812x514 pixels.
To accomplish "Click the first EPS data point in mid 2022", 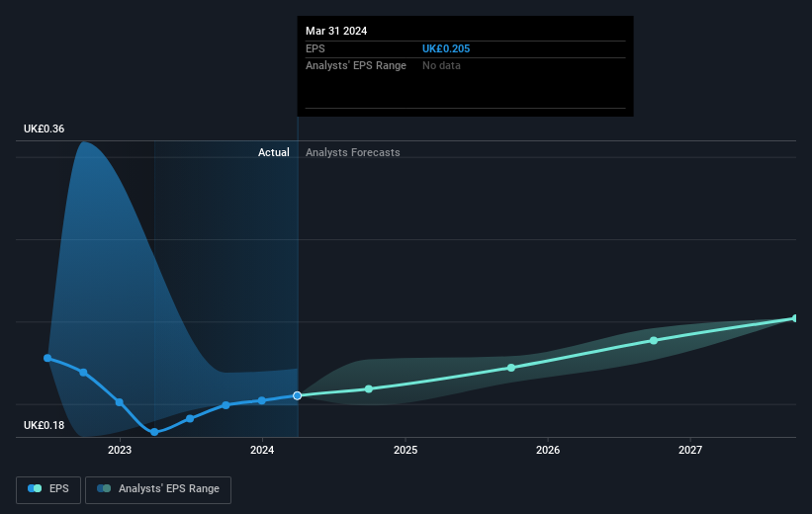I will (47, 358).
